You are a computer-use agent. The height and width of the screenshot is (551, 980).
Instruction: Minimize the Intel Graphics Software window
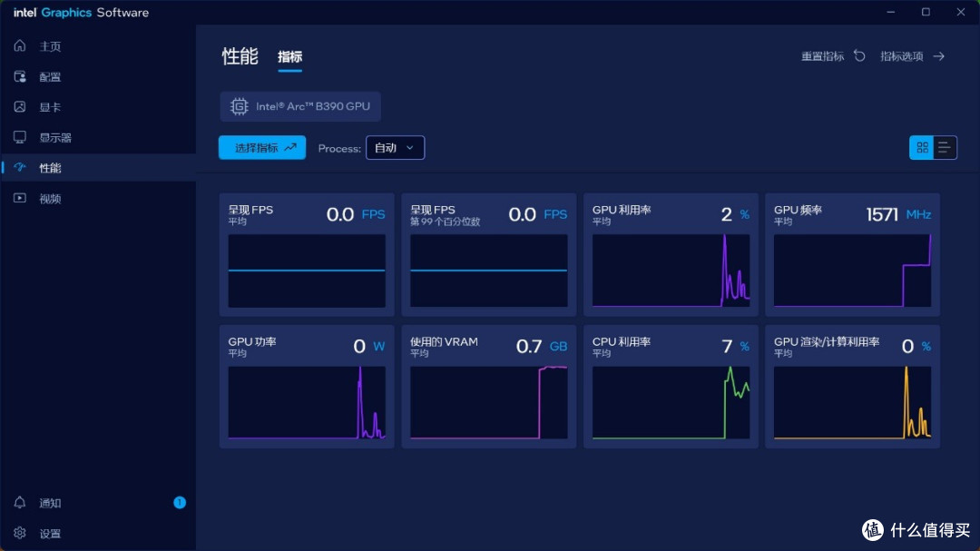click(x=891, y=12)
